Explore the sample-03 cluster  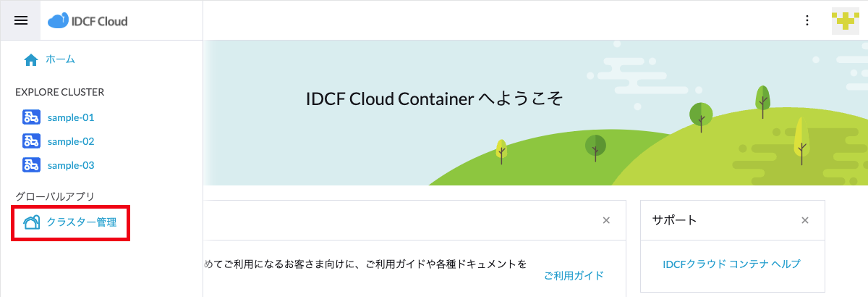71,165
